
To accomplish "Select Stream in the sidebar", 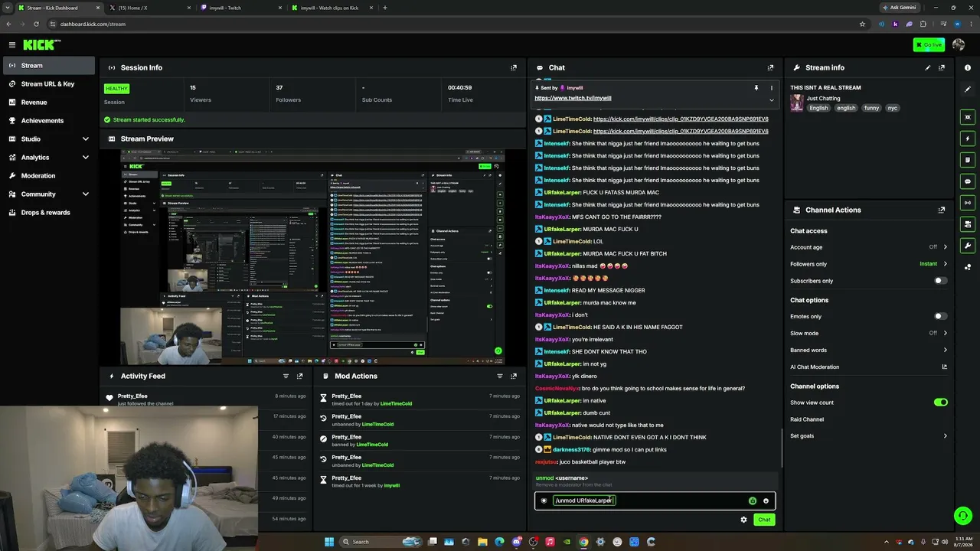I will 47,65.
